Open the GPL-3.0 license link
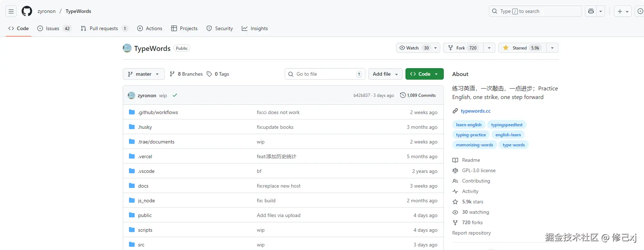The image size is (644, 250). (x=474, y=170)
